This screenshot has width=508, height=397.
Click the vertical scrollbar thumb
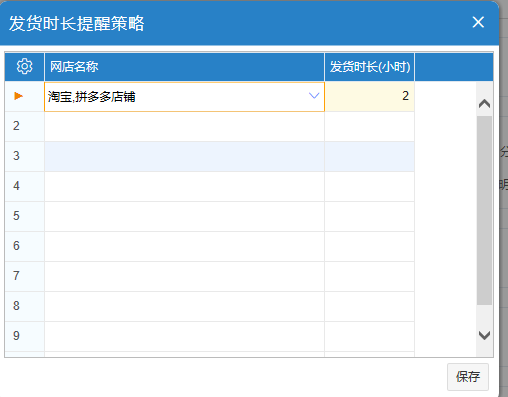click(x=484, y=210)
